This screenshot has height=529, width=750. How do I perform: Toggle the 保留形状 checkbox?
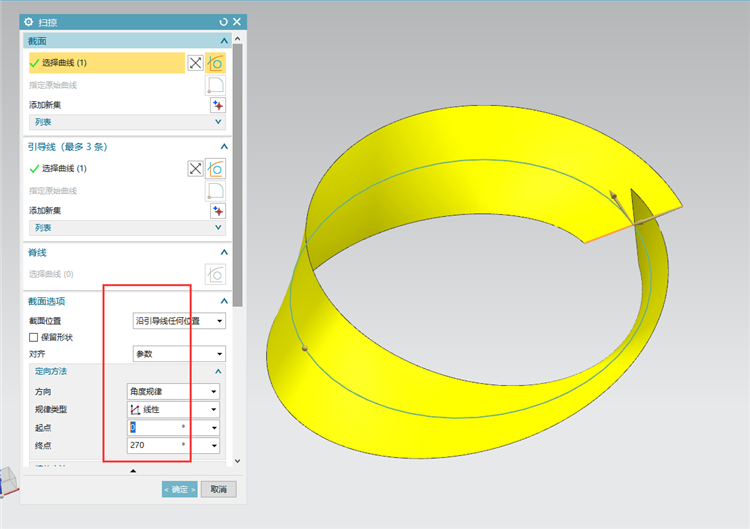point(33,338)
